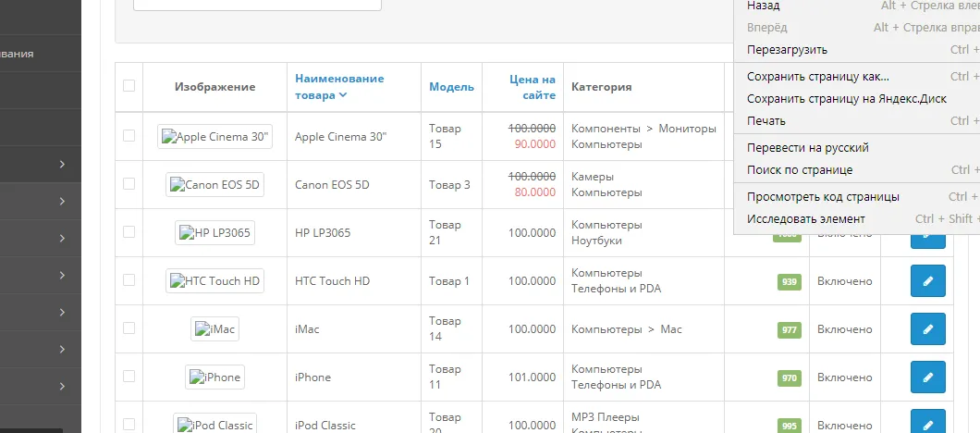Viewport: 980px width, 433px height.
Task: Sort the table by Модель
Action: [x=451, y=87]
